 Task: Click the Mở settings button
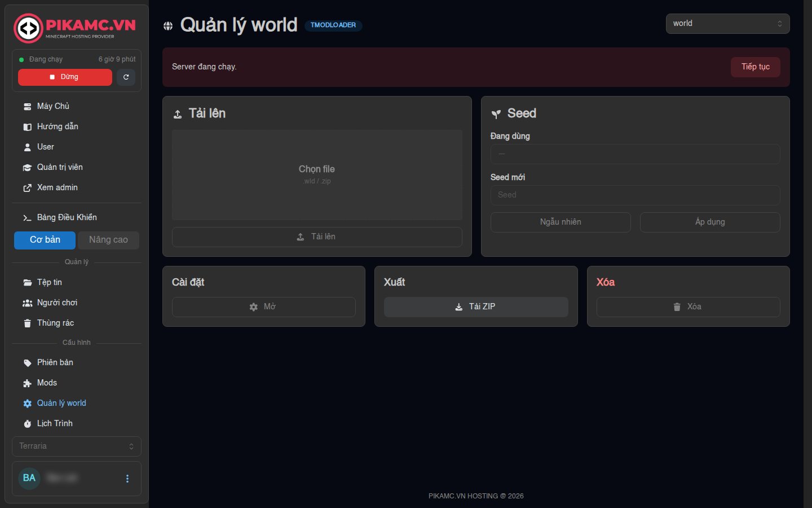pyautogui.click(x=263, y=307)
